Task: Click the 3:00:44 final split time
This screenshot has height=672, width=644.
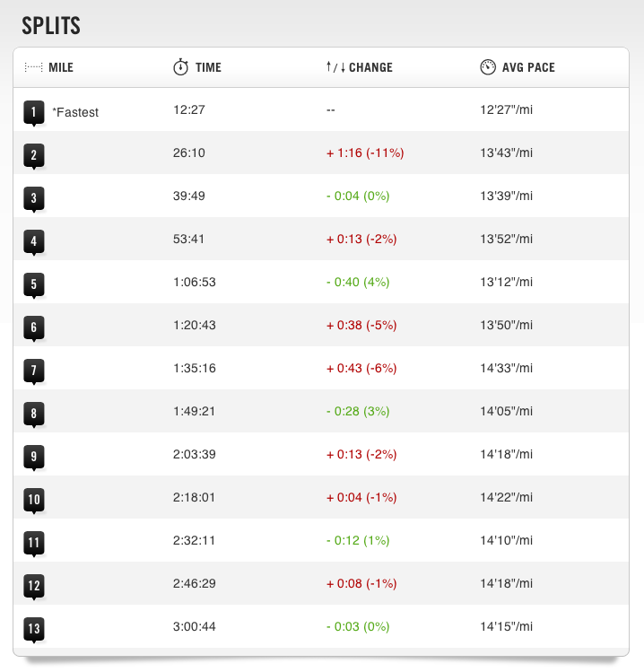Action: 194,626
